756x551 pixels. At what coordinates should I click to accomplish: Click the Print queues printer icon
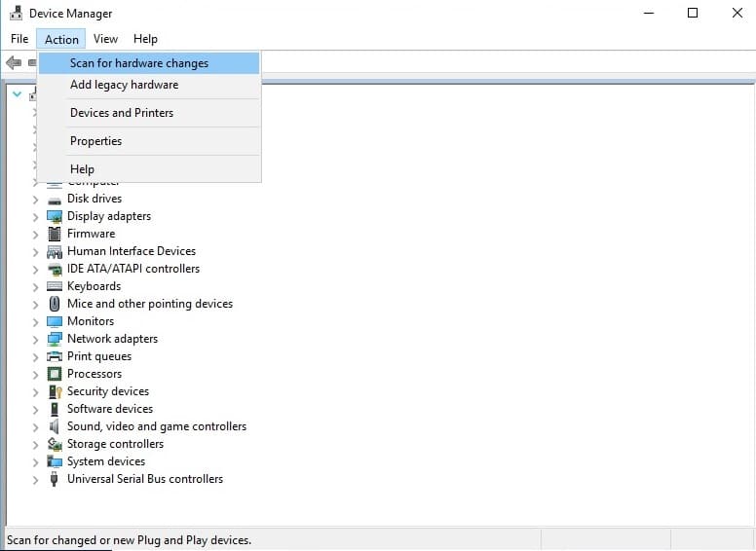pyautogui.click(x=55, y=356)
